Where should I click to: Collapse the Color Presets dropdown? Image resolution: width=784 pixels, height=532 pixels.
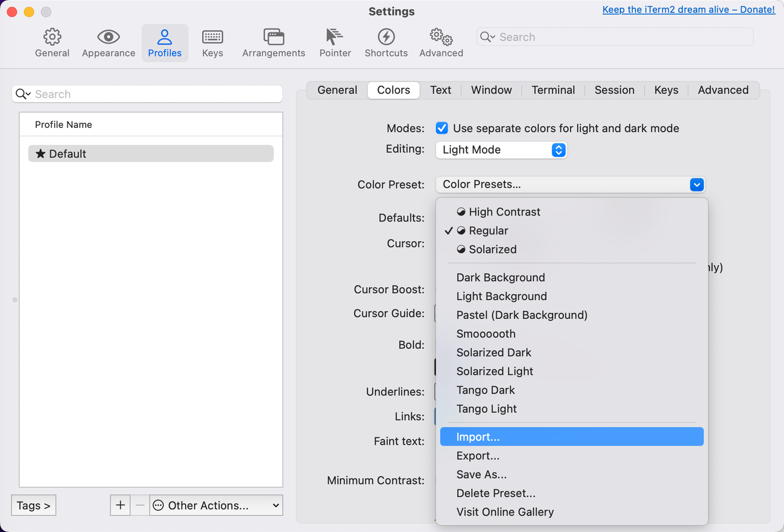pos(696,184)
